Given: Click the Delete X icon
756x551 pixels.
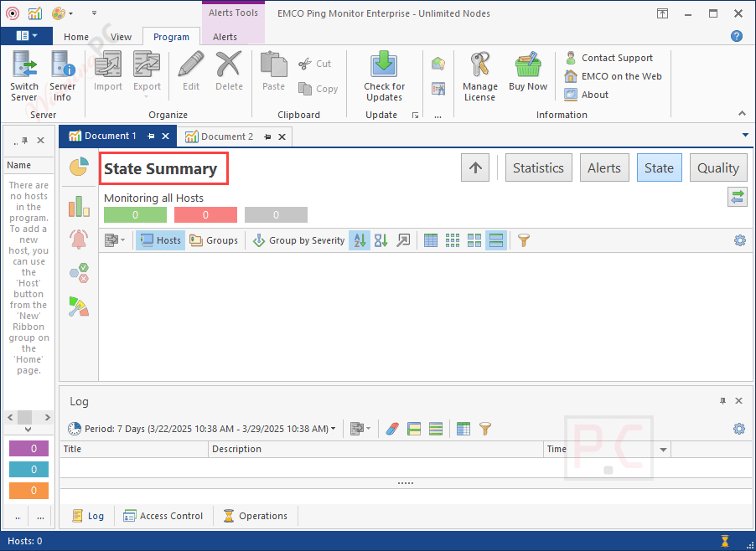Looking at the screenshot, I should pyautogui.click(x=229, y=64).
